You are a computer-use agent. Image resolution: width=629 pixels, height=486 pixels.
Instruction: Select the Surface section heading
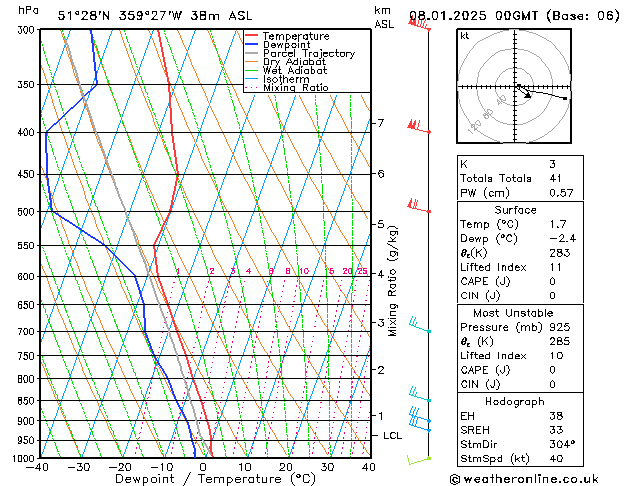point(516,210)
